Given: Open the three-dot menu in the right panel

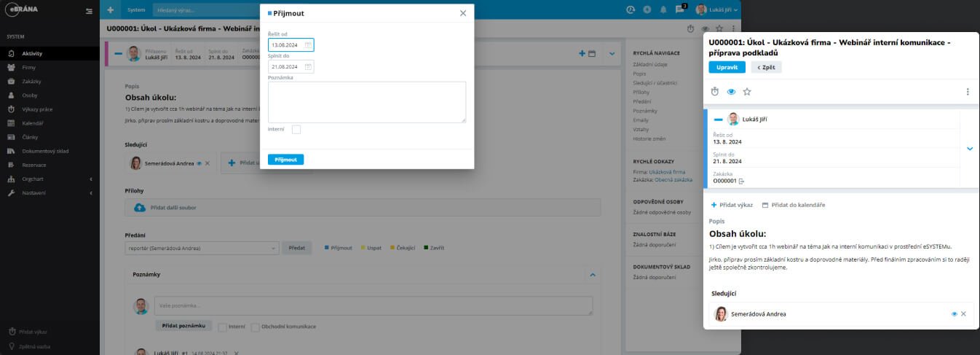Looking at the screenshot, I should 968,92.
